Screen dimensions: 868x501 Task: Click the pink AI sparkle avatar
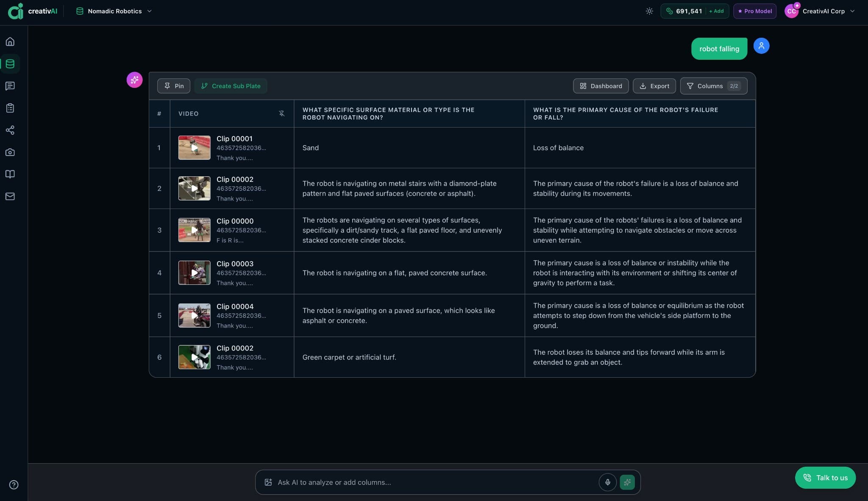point(134,80)
